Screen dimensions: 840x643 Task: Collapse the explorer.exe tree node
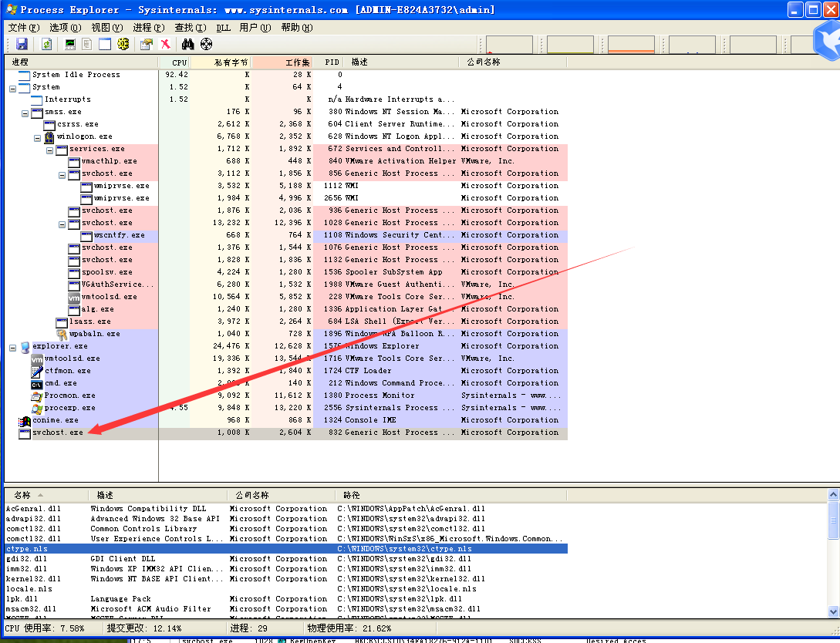point(13,348)
